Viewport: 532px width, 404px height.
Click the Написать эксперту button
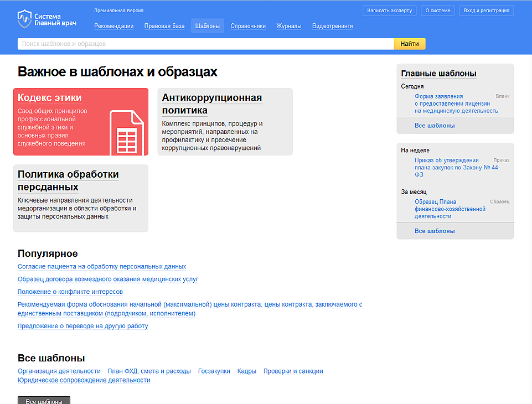point(389,11)
